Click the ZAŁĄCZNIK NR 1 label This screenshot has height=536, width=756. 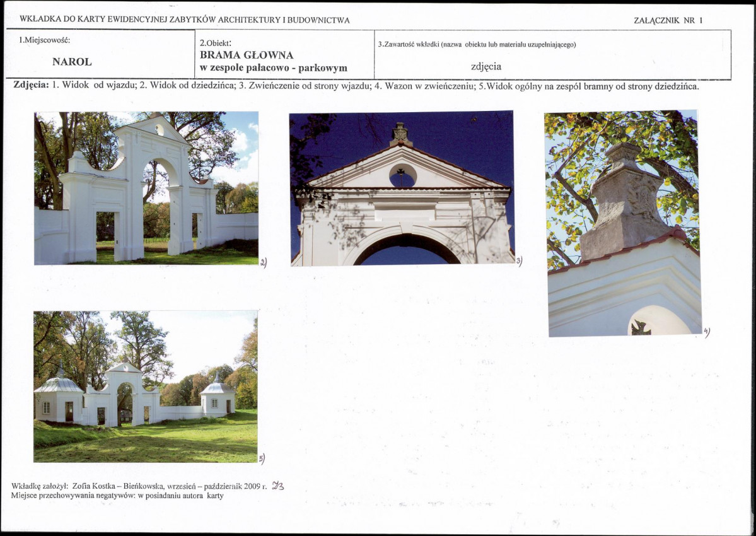(668, 20)
